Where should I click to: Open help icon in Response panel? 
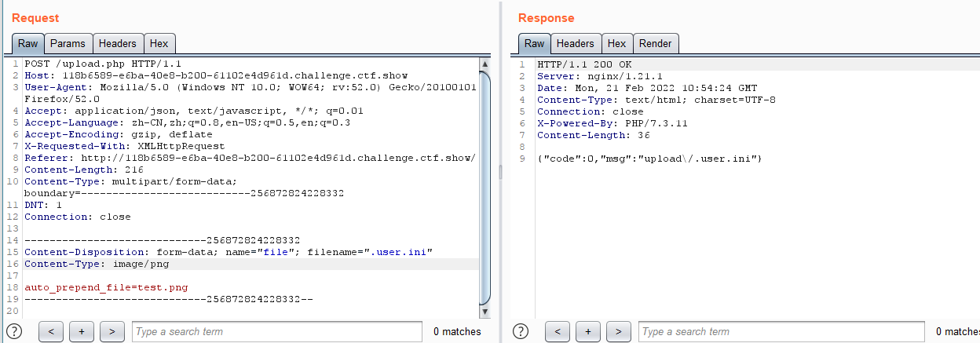pyautogui.click(x=521, y=331)
